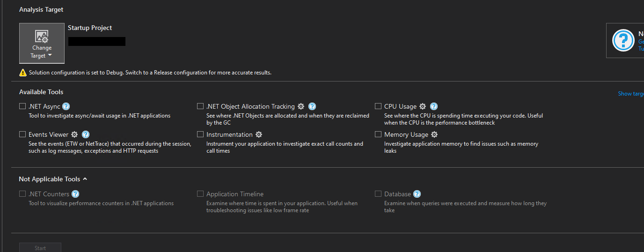Open the Change Target dropdown button
Image resolution: width=644 pixels, height=252 pixels.
[42, 43]
